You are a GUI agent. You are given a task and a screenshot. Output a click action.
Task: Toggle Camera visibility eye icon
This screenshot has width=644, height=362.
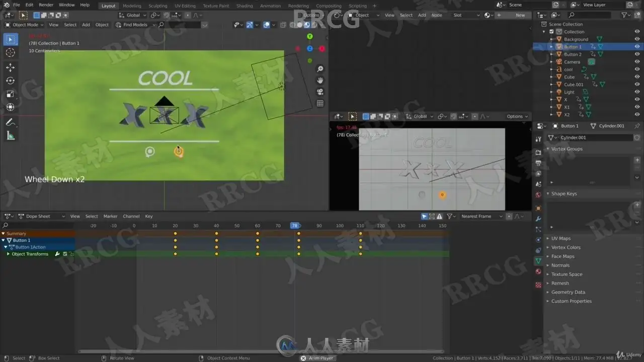tap(637, 62)
